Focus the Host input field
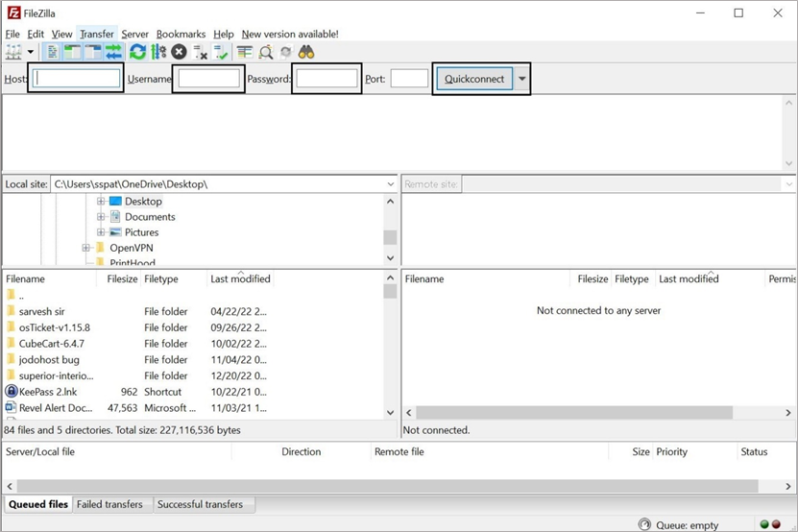 tap(76, 79)
